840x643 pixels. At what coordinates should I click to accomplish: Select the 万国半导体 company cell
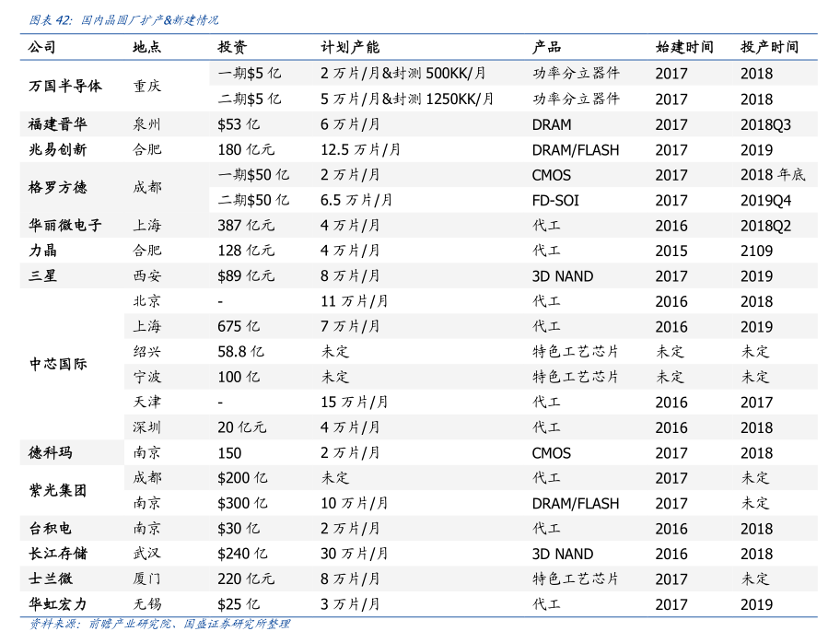pos(65,86)
